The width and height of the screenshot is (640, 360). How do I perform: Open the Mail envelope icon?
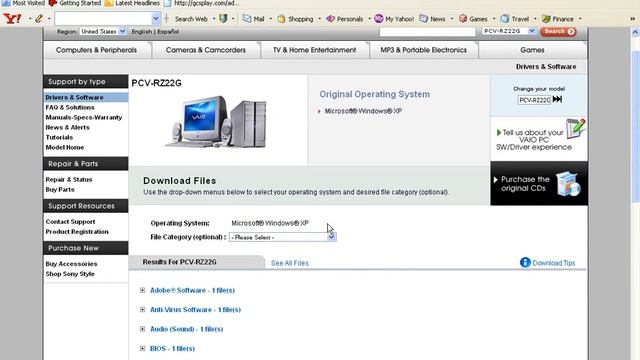[x=247, y=19]
